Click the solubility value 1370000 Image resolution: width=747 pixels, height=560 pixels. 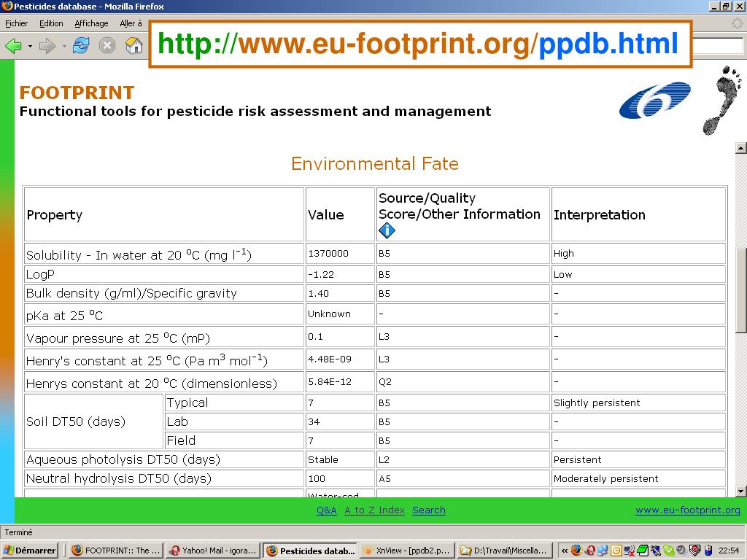coord(328,253)
